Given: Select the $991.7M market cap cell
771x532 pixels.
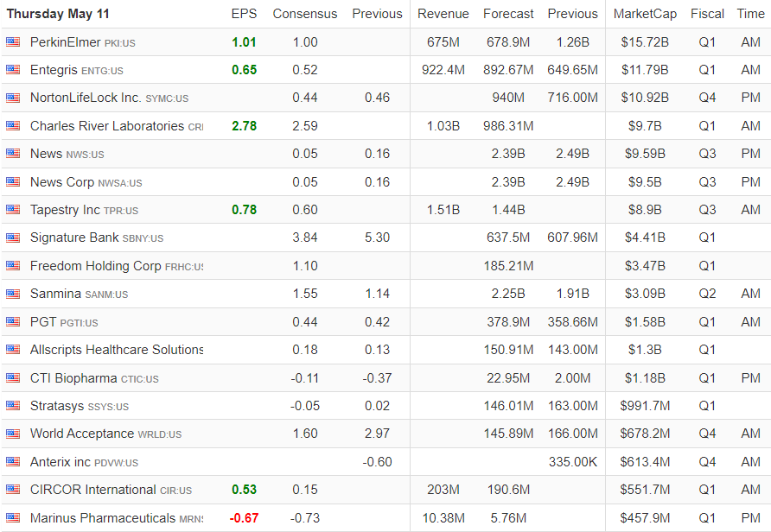Looking at the screenshot, I should pyautogui.click(x=645, y=406).
